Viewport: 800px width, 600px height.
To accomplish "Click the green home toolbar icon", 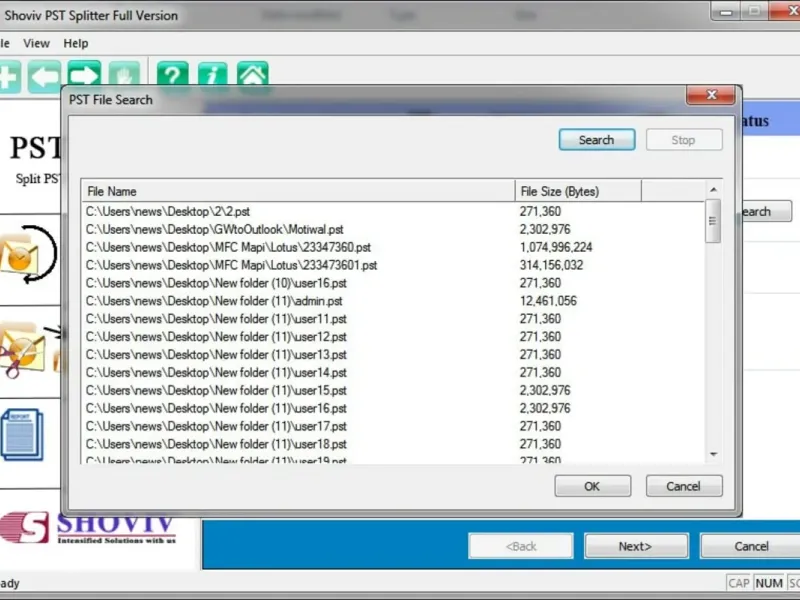I will (253, 75).
